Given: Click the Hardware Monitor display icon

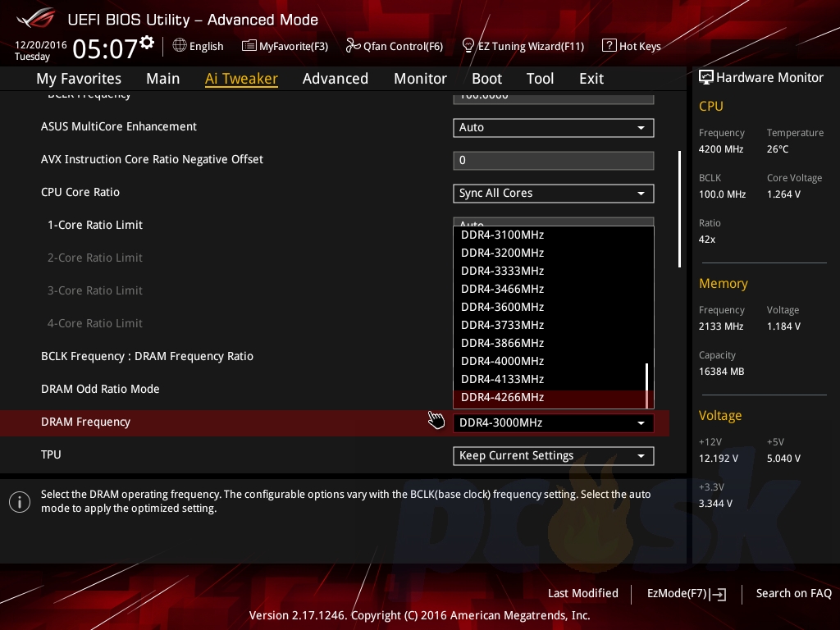Looking at the screenshot, I should tap(706, 78).
